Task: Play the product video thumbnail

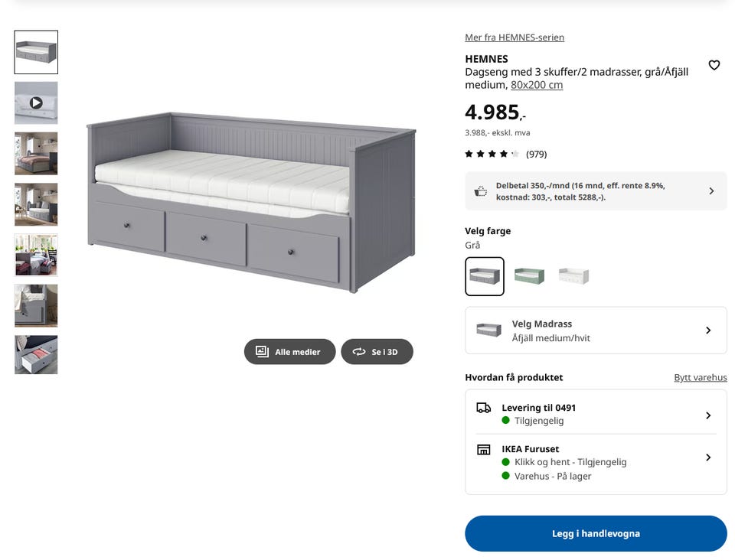Action: pos(36,103)
